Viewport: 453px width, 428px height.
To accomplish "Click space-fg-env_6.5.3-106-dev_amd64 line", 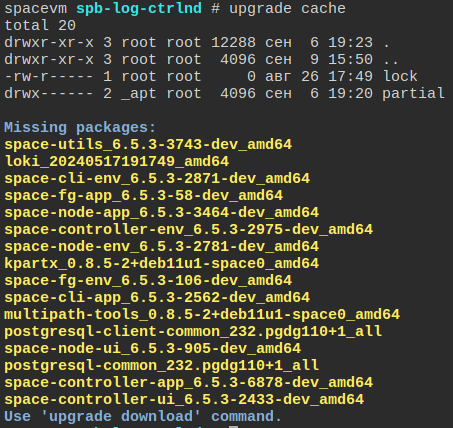I will tap(148, 281).
